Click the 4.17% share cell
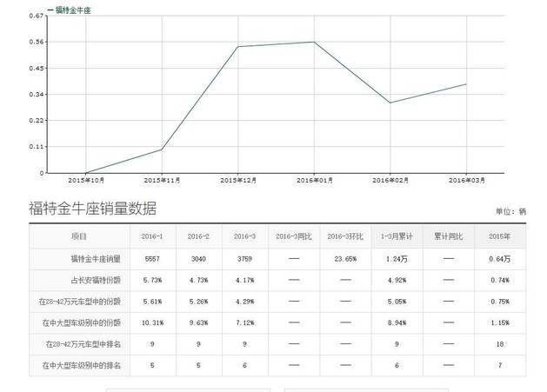 [244, 280]
